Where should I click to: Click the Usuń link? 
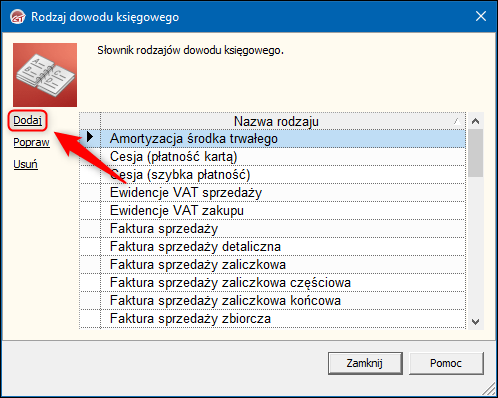(25, 164)
